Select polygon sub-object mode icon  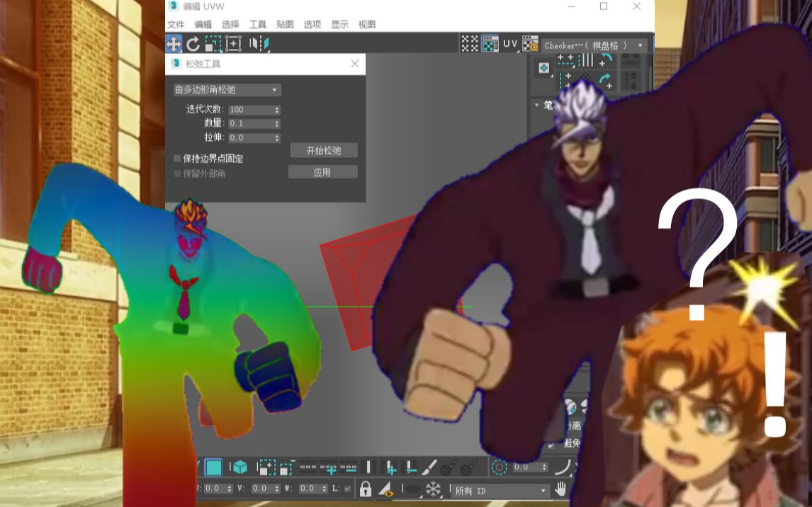click(x=213, y=467)
